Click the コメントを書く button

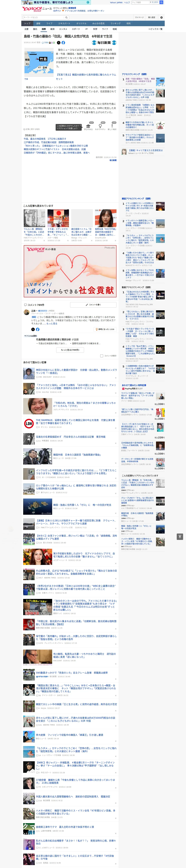coord(93,305)
